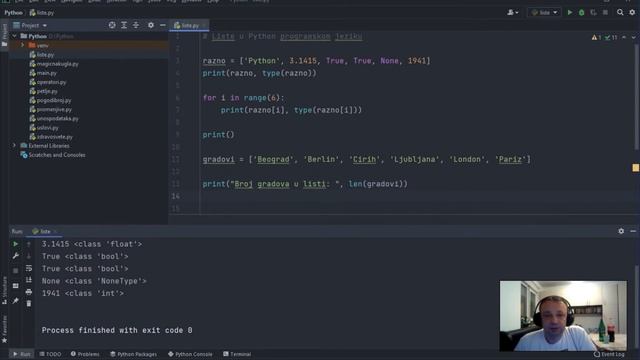Expand External Libraries node
This screenshot has height=360, width=640.
click(x=14, y=146)
